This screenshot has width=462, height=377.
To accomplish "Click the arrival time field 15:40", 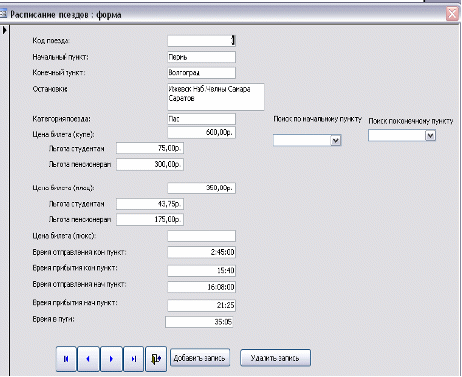I will (201, 270).
